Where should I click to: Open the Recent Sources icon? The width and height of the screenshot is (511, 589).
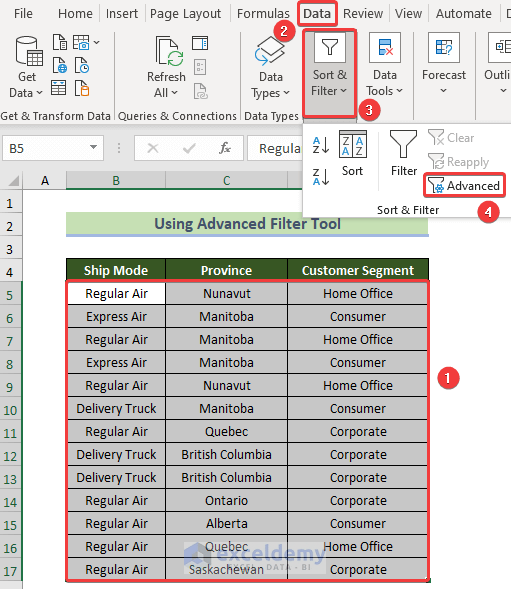[x=82, y=65]
